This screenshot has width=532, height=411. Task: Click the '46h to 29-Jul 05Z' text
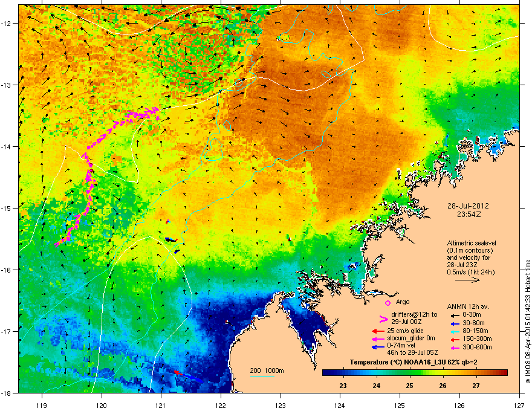pyautogui.click(x=412, y=352)
